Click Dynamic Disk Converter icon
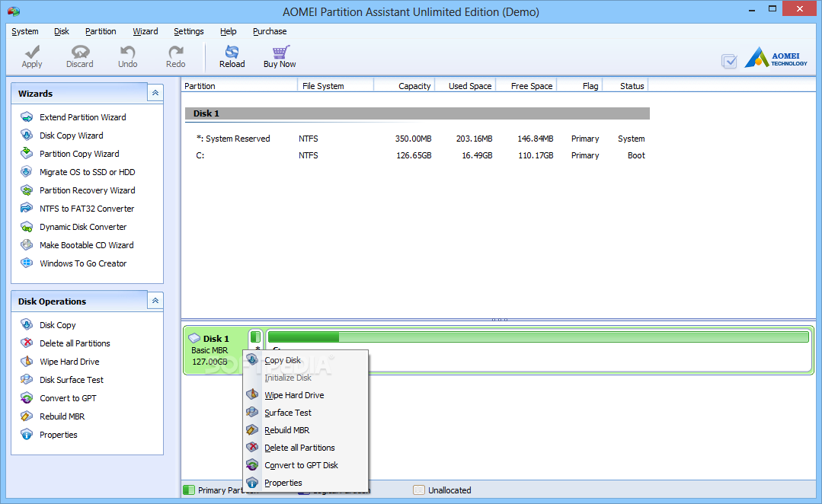822x504 pixels. (27, 227)
